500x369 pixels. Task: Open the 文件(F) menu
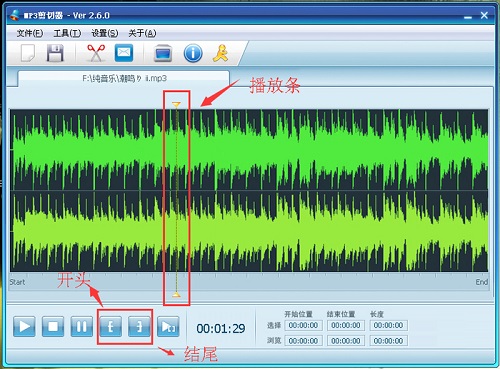(x=30, y=33)
